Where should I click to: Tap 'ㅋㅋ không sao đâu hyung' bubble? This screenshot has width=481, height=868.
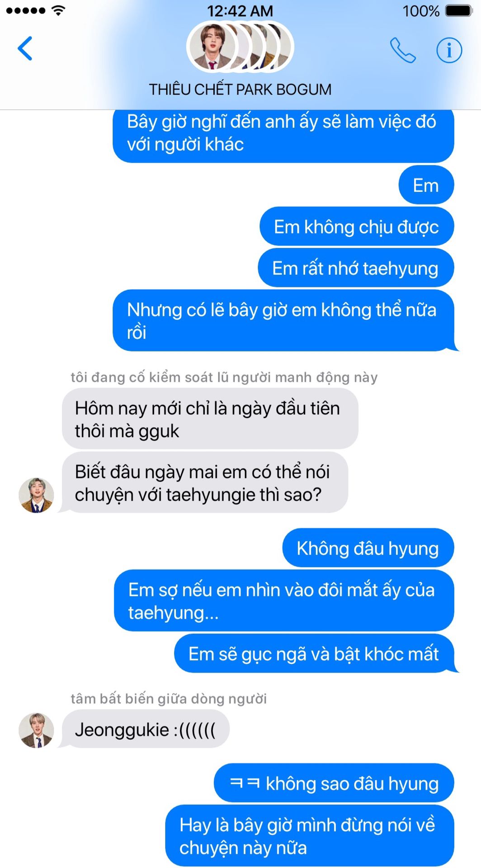coord(334,783)
